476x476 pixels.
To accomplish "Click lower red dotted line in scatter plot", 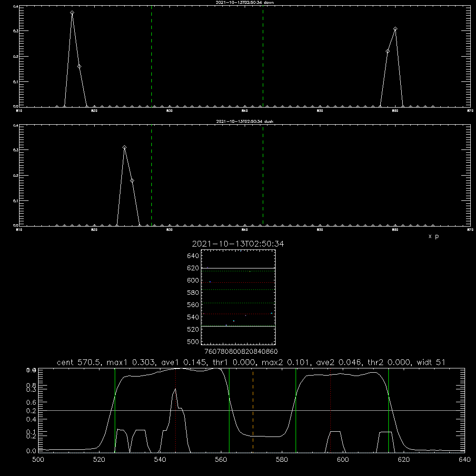I will tap(238, 314).
